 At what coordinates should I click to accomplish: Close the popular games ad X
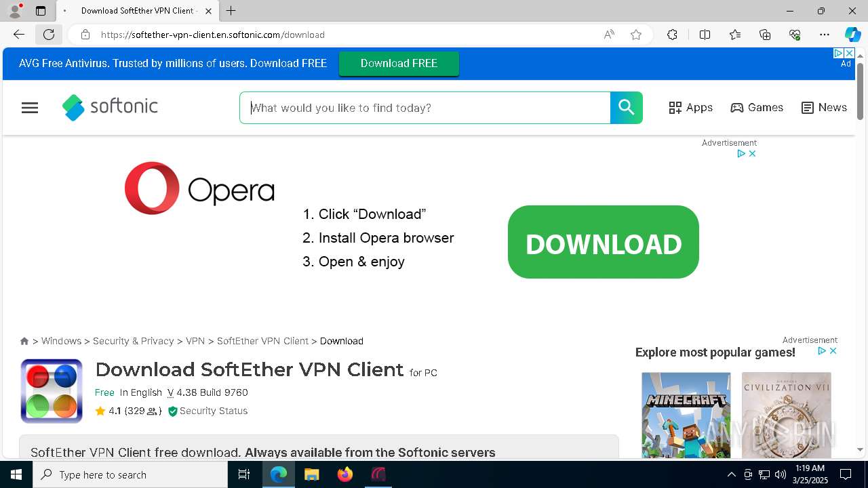pos(833,351)
